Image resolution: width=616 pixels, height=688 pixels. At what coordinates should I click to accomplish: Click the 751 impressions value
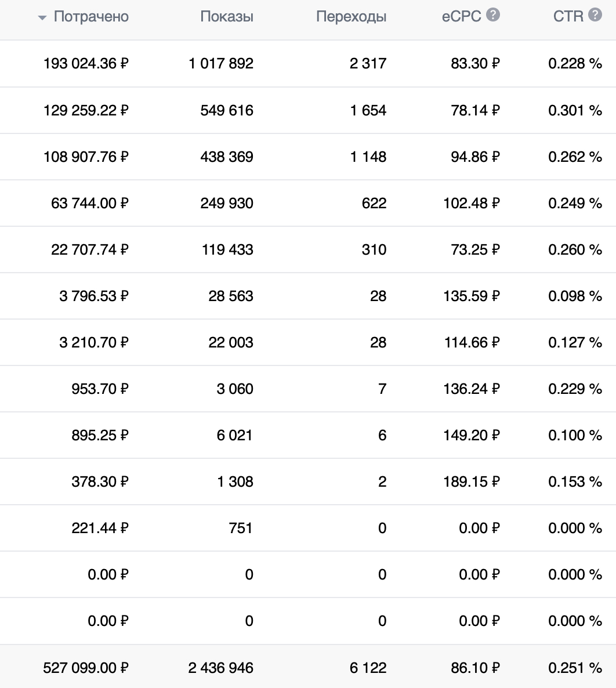(x=241, y=528)
